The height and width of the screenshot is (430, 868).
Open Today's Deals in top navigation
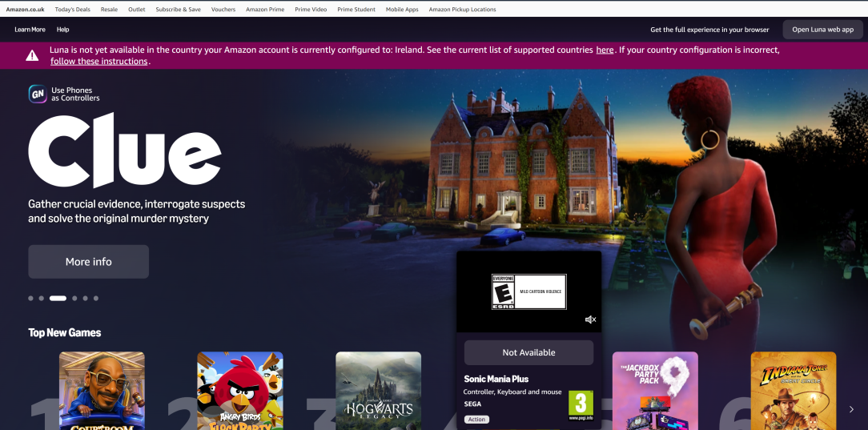pos(73,10)
